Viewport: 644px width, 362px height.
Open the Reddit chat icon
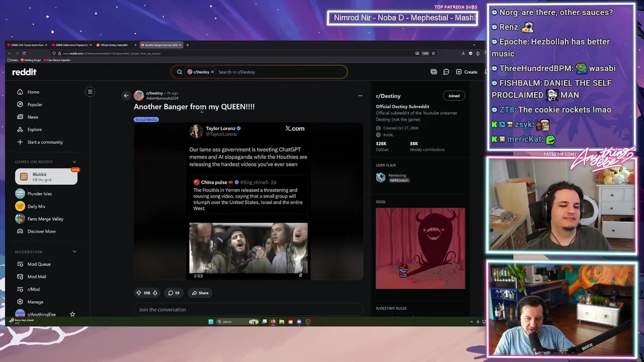tap(446, 72)
